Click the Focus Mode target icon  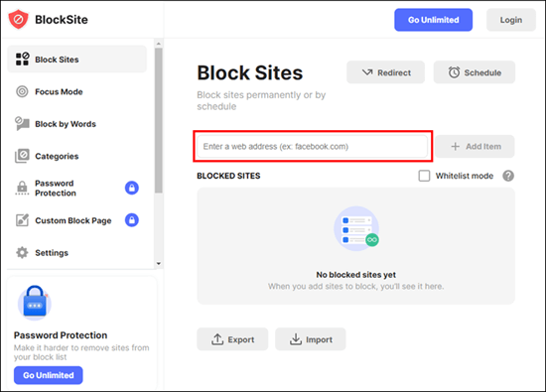point(22,91)
